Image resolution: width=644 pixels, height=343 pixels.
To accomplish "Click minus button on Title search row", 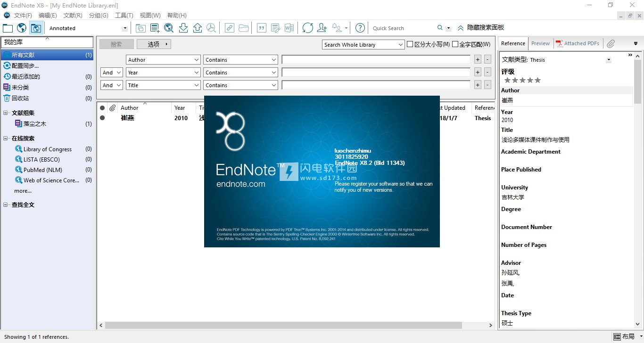I will coord(487,85).
